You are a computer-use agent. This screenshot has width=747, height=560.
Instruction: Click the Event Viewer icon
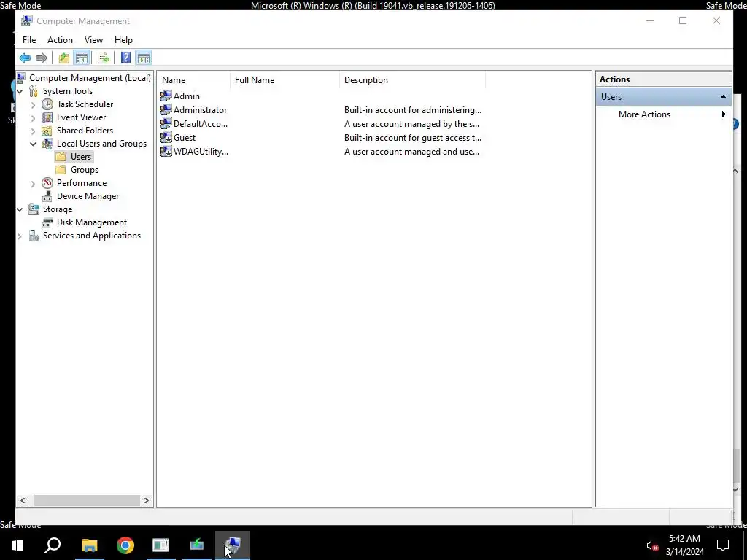tap(47, 117)
